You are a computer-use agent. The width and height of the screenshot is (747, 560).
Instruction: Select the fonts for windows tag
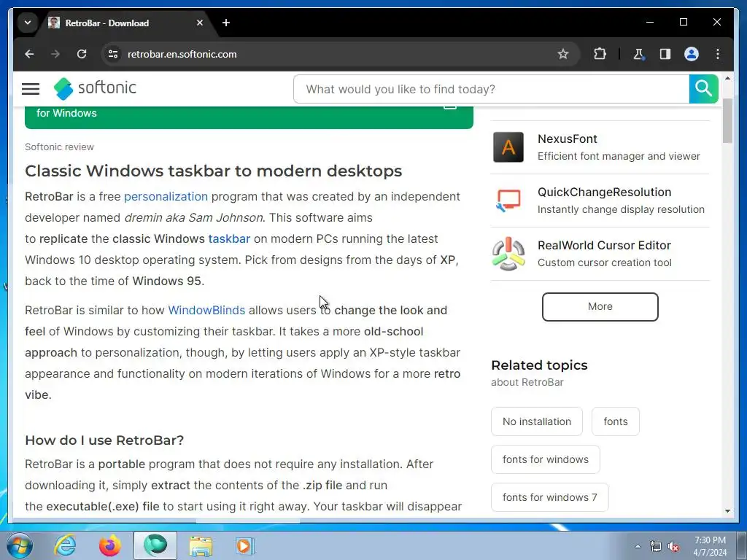pos(546,459)
